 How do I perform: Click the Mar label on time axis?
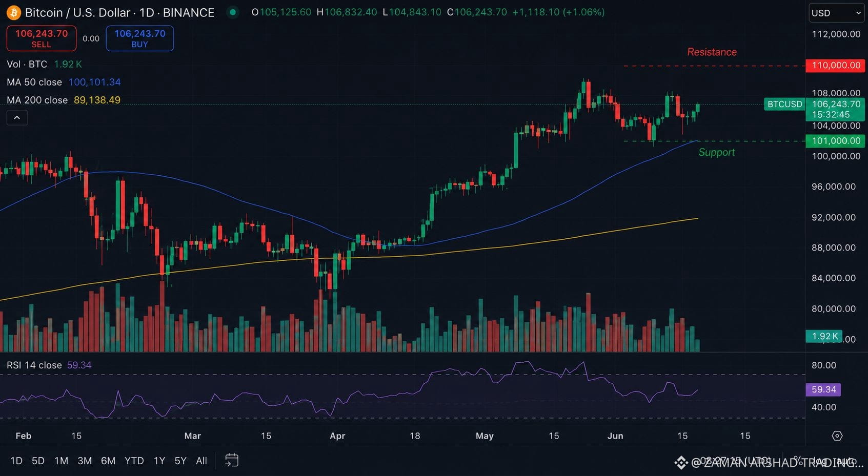click(192, 436)
